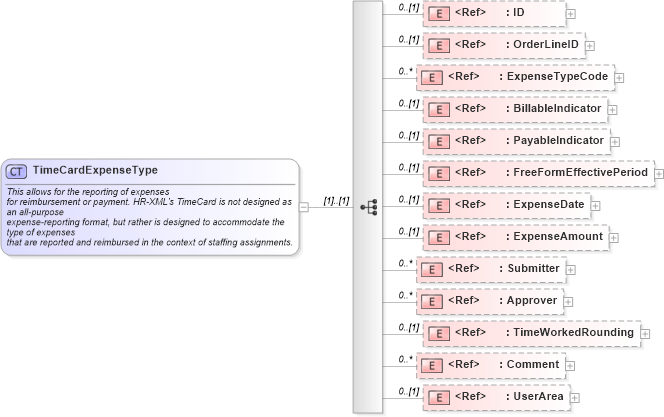Collapse the TimeCardExpenseType node

(304, 207)
